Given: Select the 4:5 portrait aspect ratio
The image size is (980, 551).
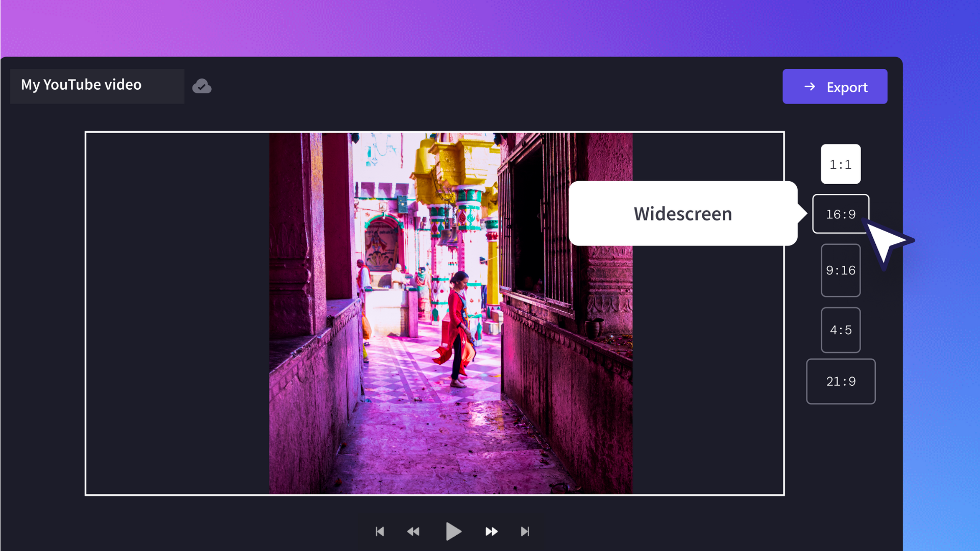Looking at the screenshot, I should pos(841,330).
